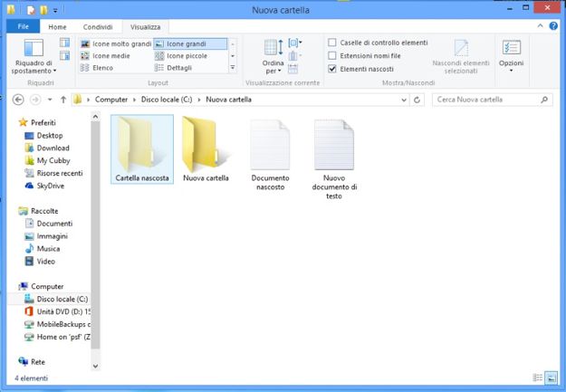The width and height of the screenshot is (566, 392).
Task: Switch to large icons view in status bar
Action: pos(551,378)
